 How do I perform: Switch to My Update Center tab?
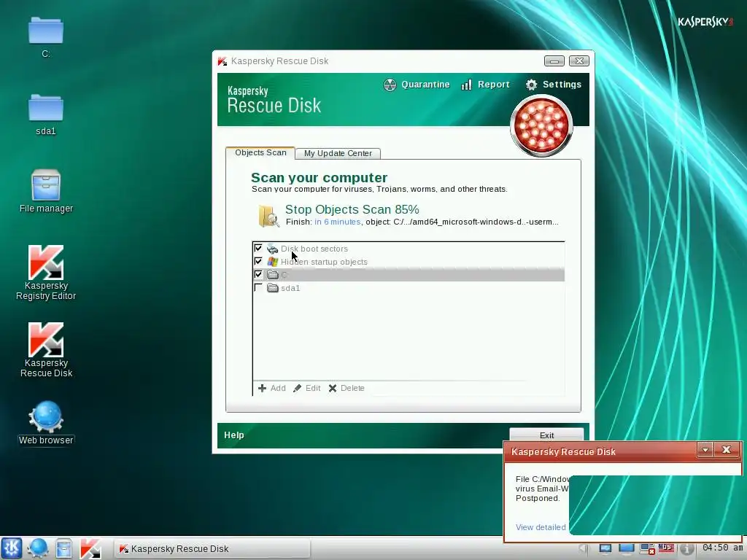coord(338,153)
